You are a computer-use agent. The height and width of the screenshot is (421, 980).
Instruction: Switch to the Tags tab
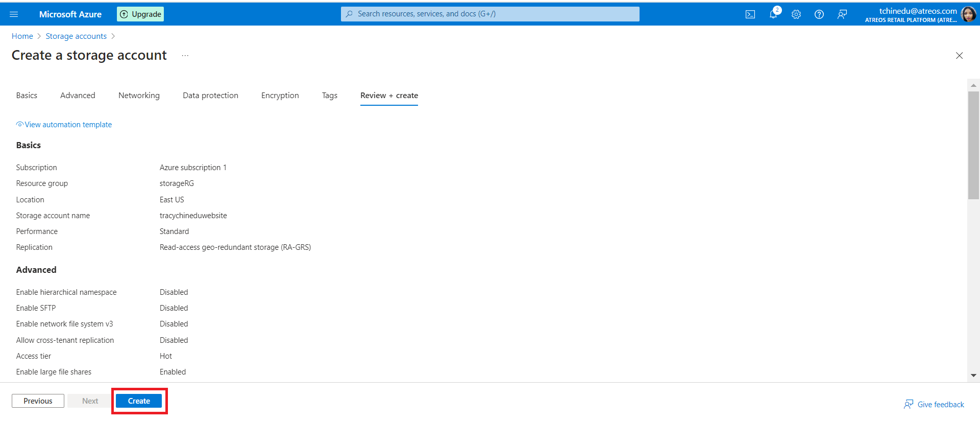[330, 96]
